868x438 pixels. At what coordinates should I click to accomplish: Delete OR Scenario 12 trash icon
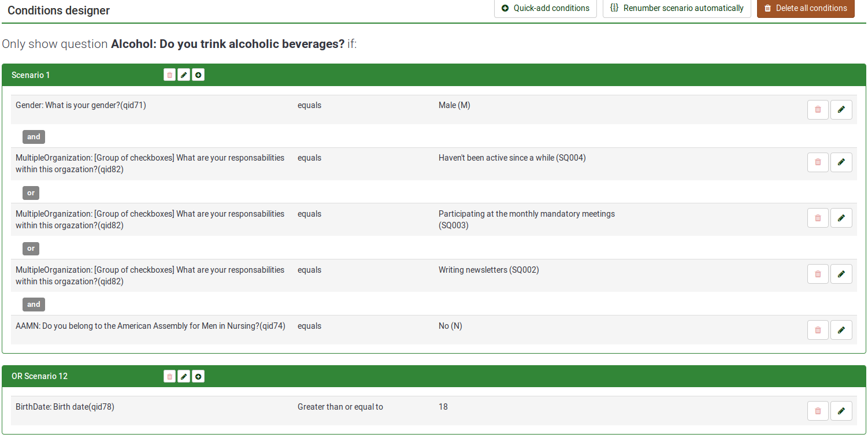(x=169, y=377)
